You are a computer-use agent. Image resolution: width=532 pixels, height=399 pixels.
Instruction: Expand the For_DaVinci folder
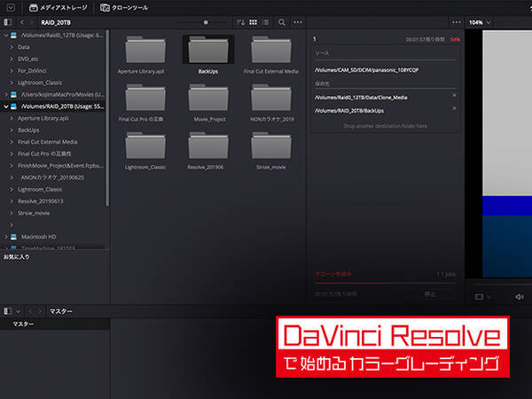[x=12, y=71]
